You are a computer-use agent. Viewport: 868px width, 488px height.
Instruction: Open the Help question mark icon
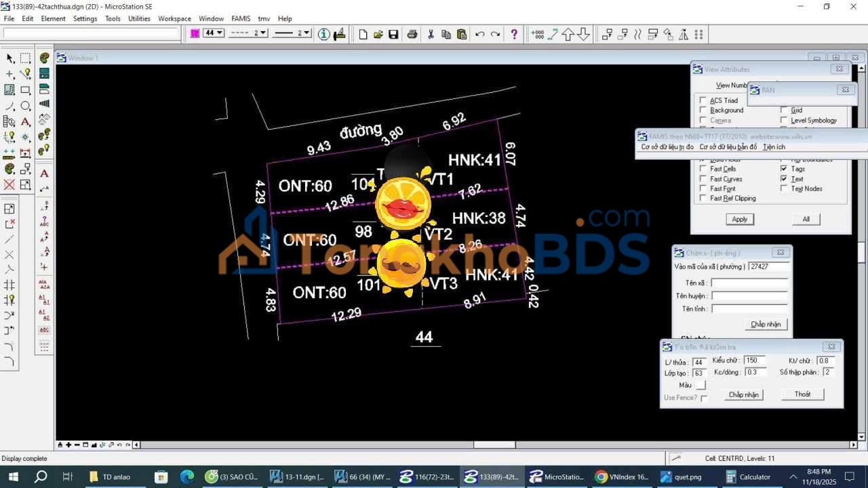click(514, 34)
